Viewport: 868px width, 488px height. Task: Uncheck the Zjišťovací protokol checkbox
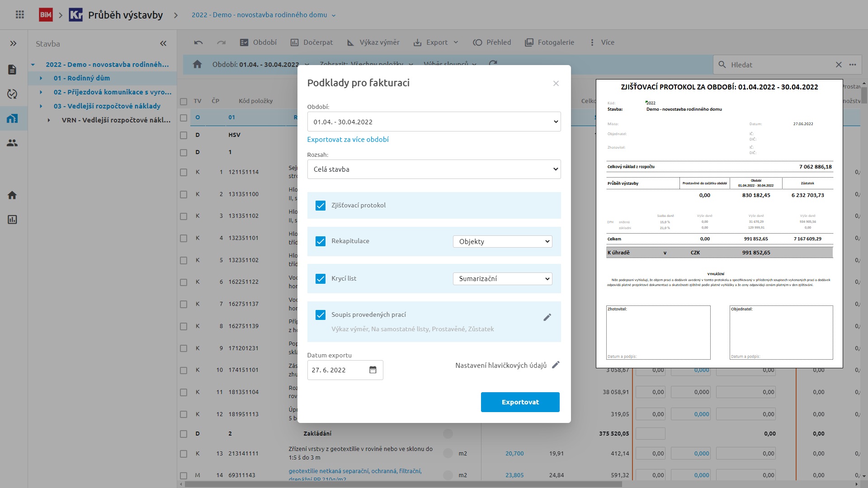(321, 206)
